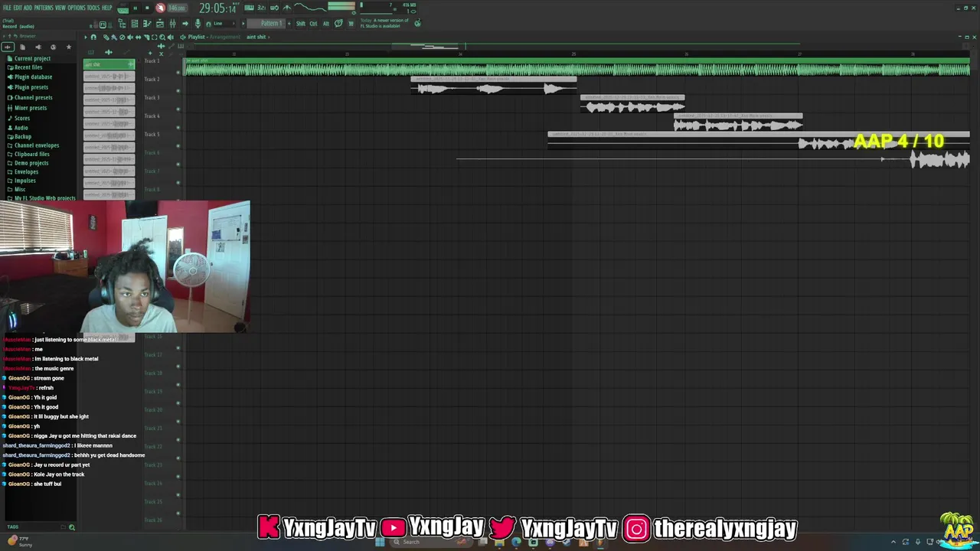This screenshot has width=980, height=551.
Task: Open the Mixer view icon
Action: point(172,24)
